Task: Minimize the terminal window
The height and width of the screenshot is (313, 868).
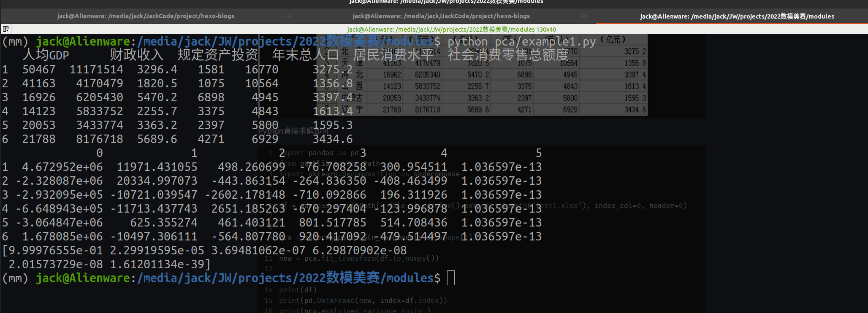Action: [x=856, y=2]
